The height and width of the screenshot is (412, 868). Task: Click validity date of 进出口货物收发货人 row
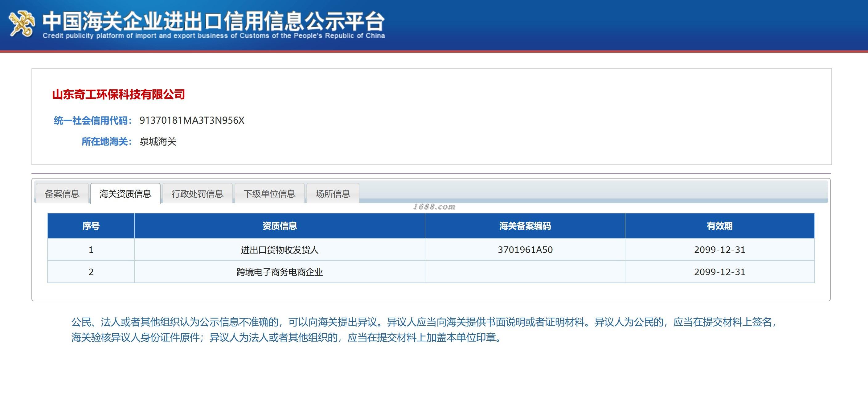click(x=720, y=250)
